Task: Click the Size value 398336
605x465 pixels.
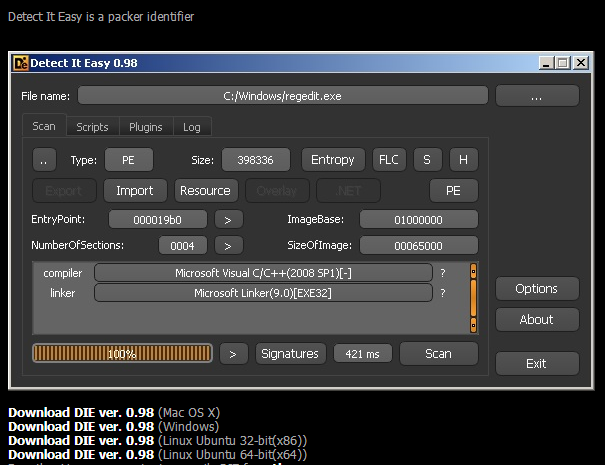Action: (x=255, y=160)
